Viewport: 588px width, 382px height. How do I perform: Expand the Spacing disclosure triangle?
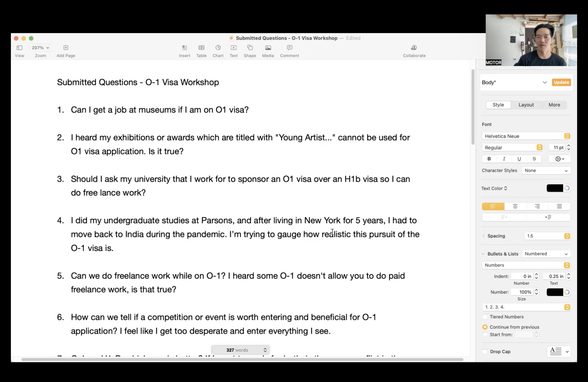pyautogui.click(x=484, y=236)
